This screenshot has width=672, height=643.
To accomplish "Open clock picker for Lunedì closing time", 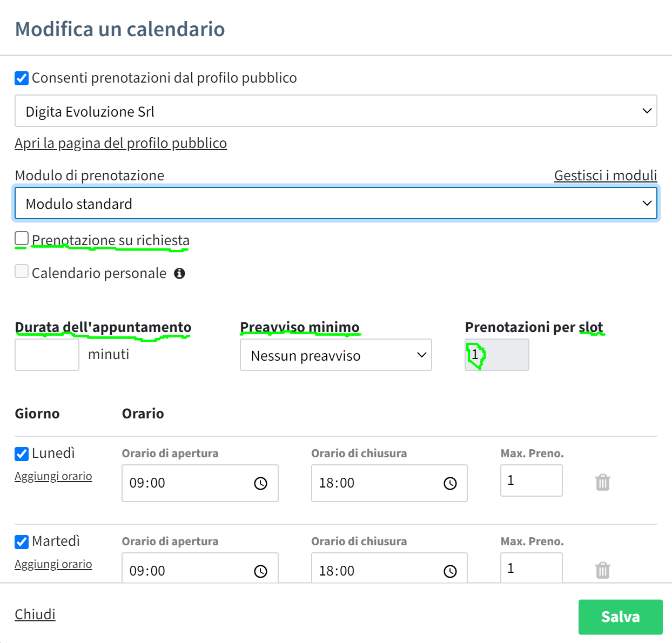I will [x=450, y=483].
